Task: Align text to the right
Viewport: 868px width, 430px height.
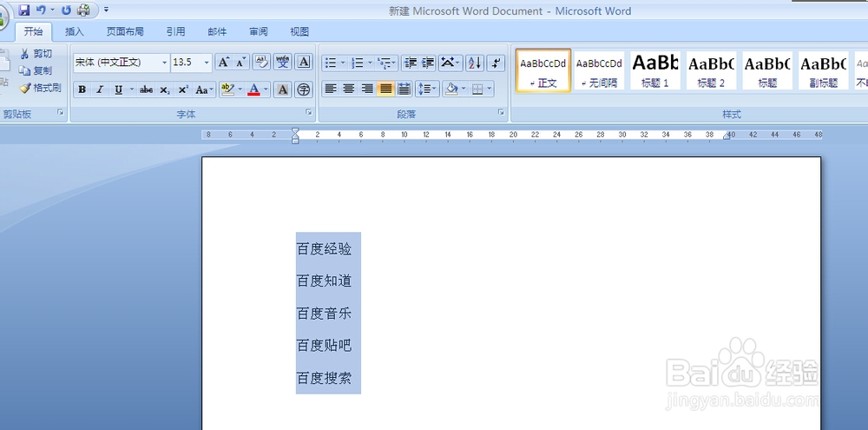Action: coord(367,89)
